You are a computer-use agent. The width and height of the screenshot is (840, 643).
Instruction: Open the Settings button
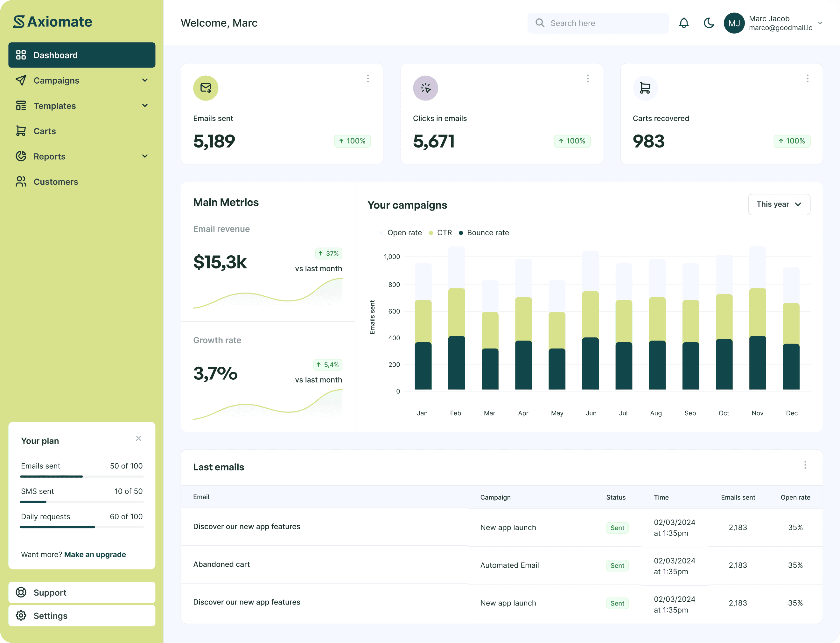(x=82, y=616)
